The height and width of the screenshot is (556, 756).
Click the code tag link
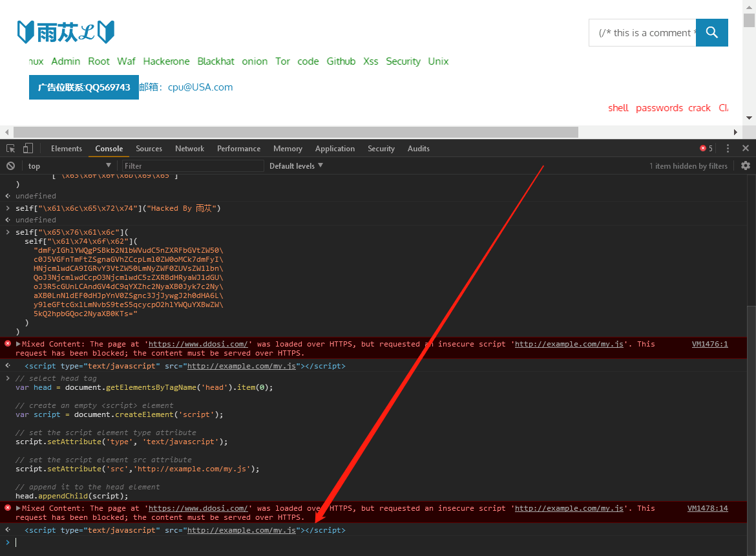point(308,61)
